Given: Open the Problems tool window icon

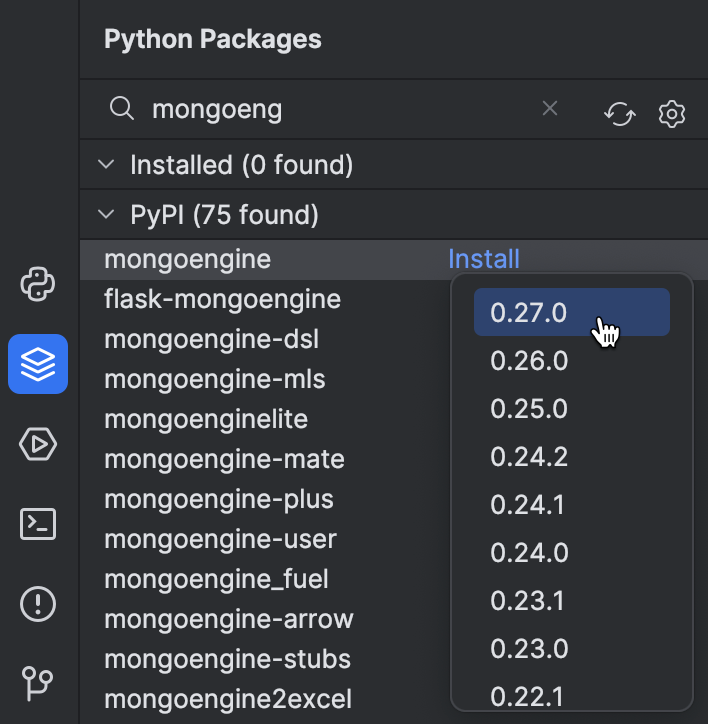Looking at the screenshot, I should (x=38, y=604).
